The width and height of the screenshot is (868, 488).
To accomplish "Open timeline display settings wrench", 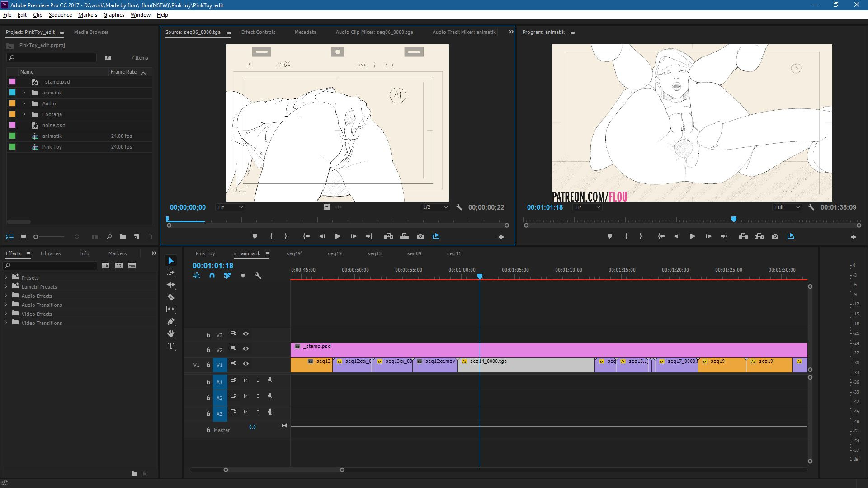I will click(x=258, y=276).
